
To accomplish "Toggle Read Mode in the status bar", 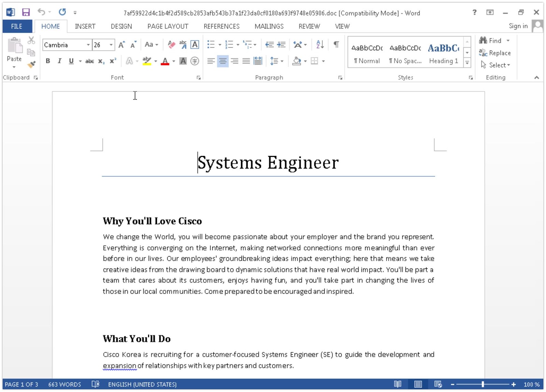I will pos(398,384).
